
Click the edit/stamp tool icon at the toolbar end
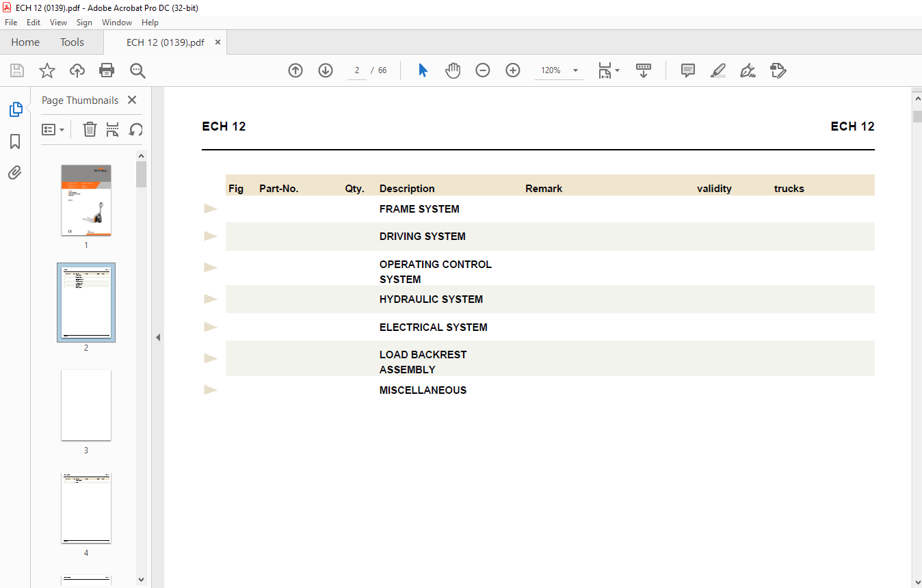point(778,70)
